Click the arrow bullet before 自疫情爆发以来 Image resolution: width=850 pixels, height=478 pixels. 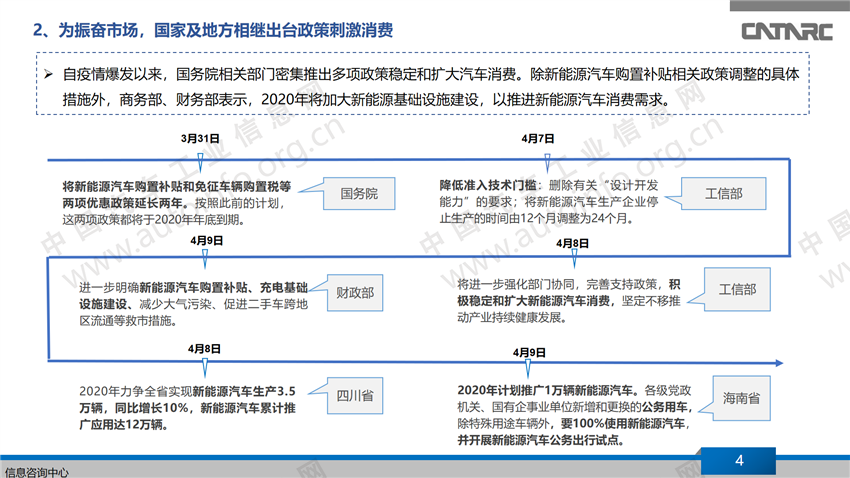pyautogui.click(x=48, y=74)
